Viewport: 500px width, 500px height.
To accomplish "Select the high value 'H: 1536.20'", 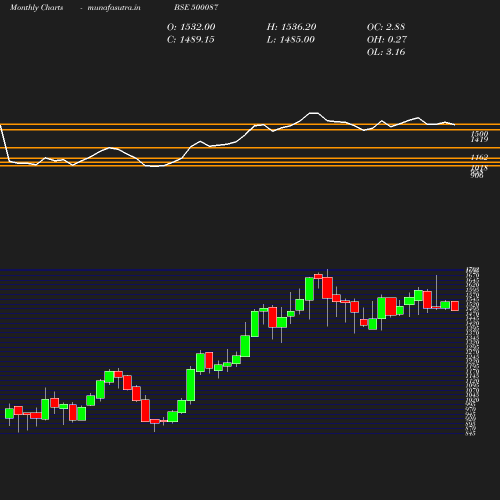I will (x=291, y=27).
